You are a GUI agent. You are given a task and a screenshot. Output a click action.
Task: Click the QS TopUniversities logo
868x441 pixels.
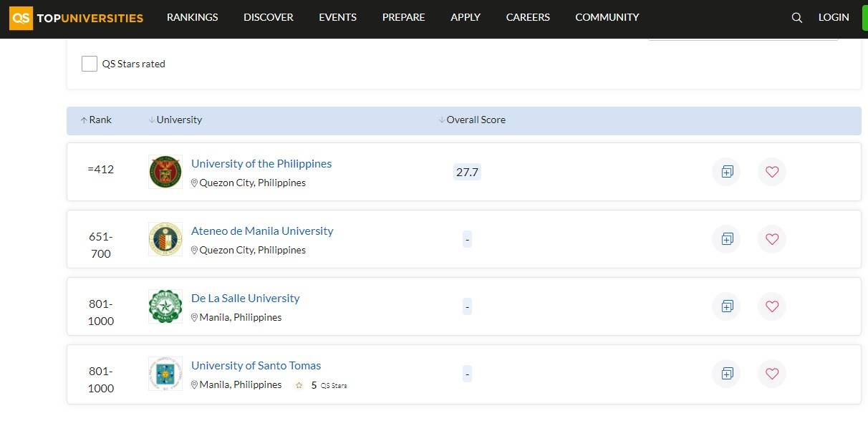77,18
